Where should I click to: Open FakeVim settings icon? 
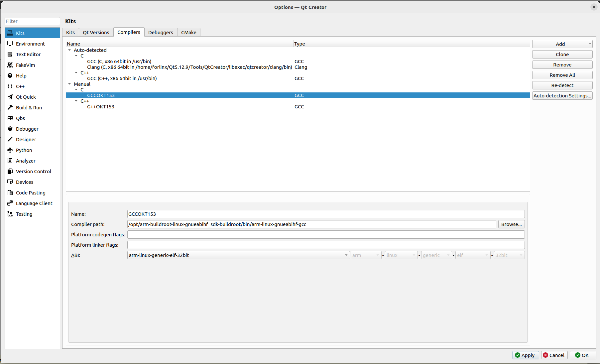(10, 65)
